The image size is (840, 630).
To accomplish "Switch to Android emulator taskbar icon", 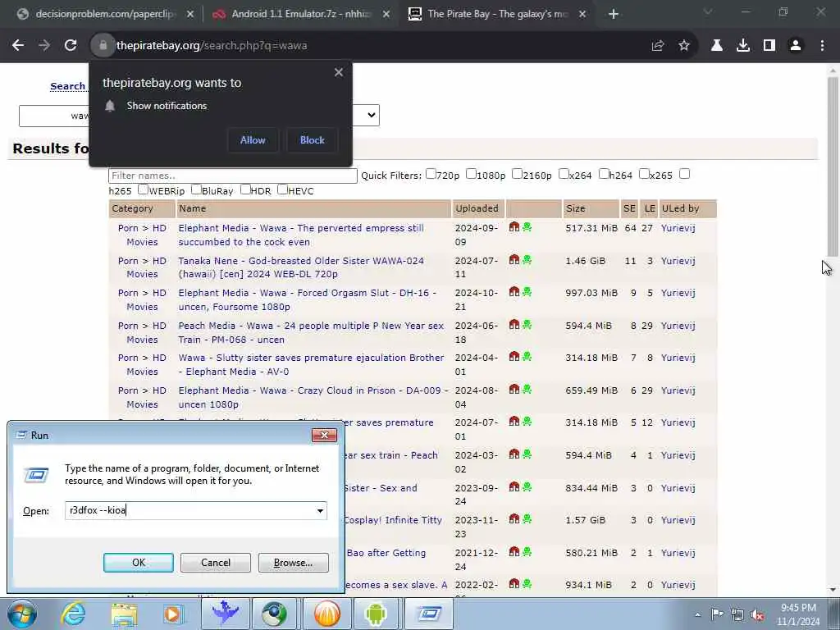I will click(376, 614).
